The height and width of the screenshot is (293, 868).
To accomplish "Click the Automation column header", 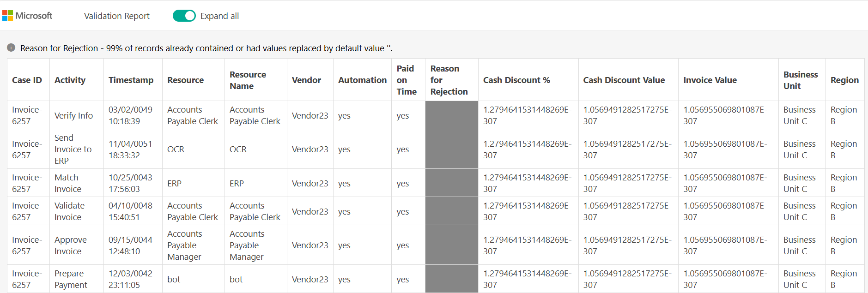I will click(x=362, y=79).
